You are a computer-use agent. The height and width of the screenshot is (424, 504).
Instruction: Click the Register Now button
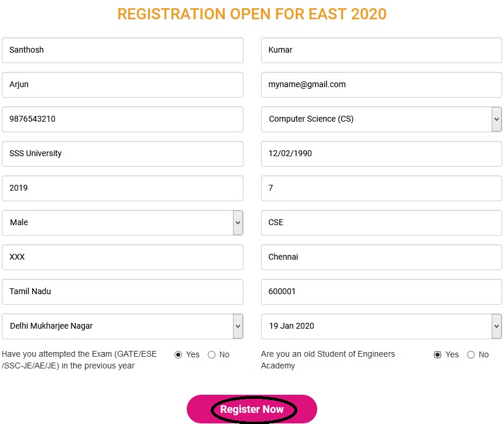[252, 409]
